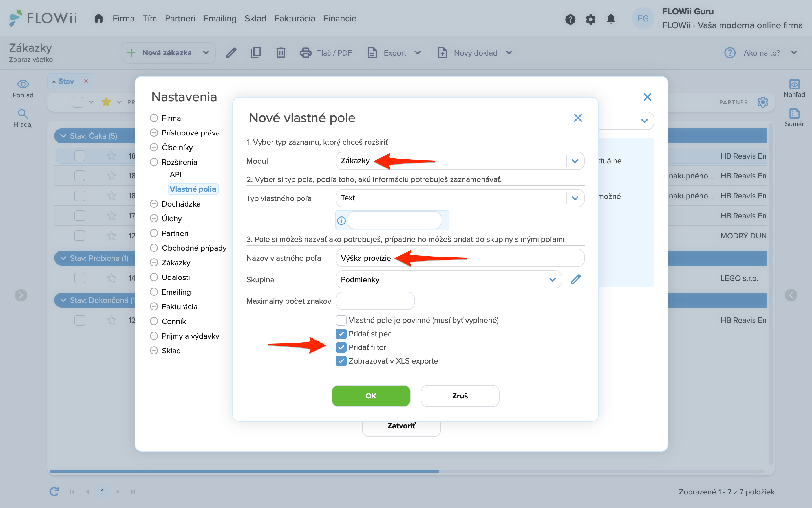
Task: Open the Fakturácia menu in top bar
Action: [x=295, y=18]
